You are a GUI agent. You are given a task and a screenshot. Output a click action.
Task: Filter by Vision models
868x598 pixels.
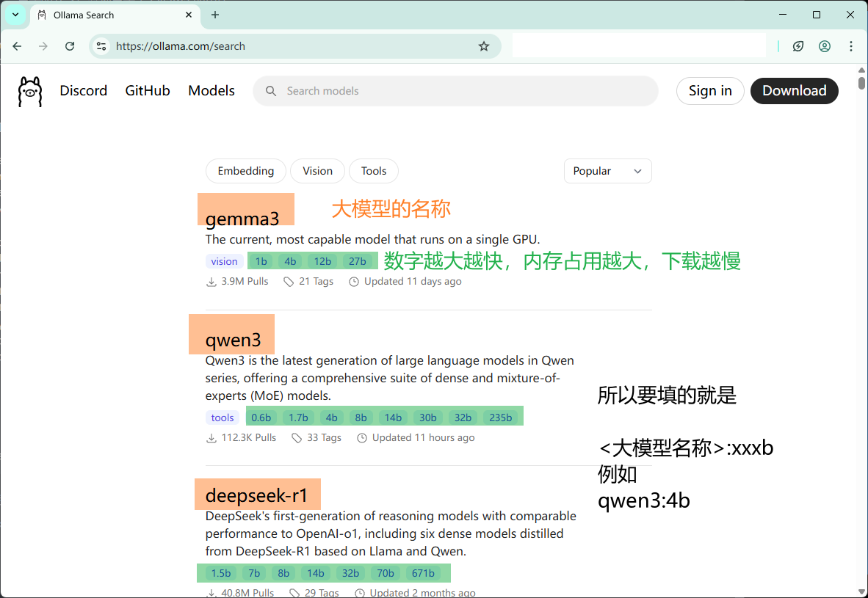click(318, 171)
